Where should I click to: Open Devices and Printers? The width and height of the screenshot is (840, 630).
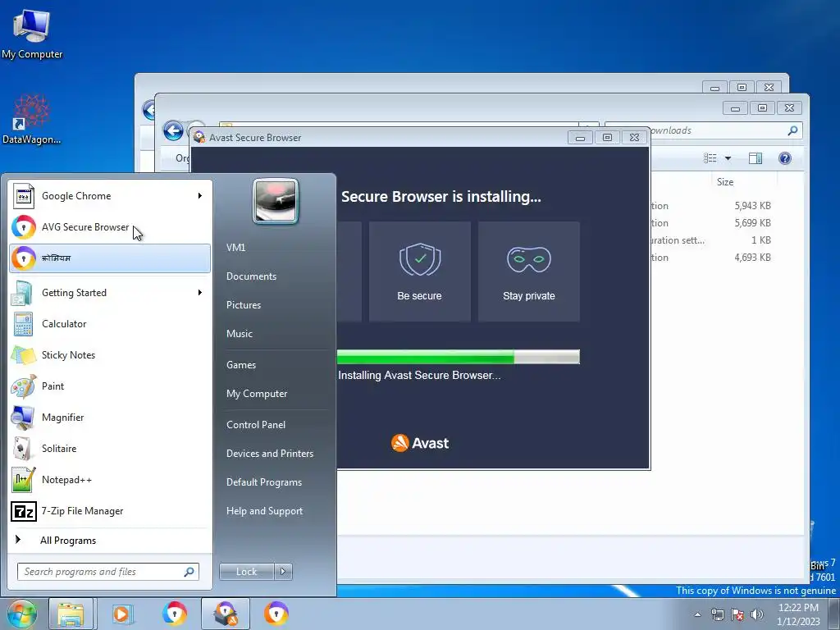pos(269,454)
